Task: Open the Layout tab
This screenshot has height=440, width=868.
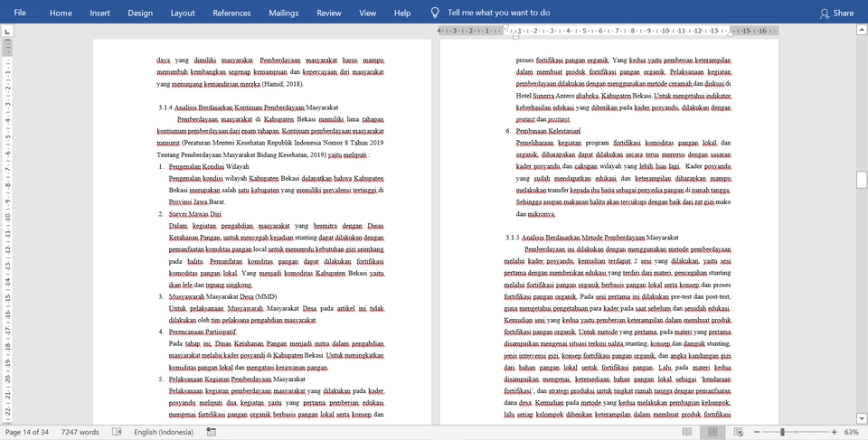Action: (x=183, y=12)
